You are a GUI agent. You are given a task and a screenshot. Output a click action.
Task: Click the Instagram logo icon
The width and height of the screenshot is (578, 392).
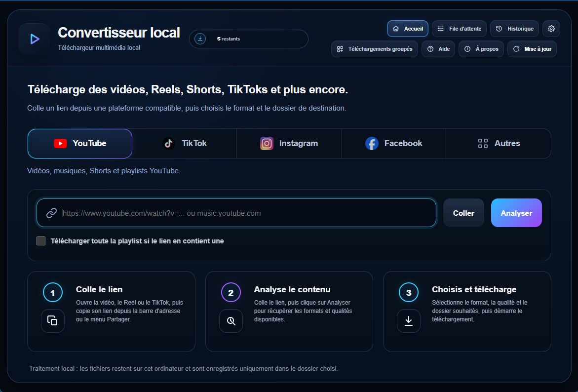point(267,144)
